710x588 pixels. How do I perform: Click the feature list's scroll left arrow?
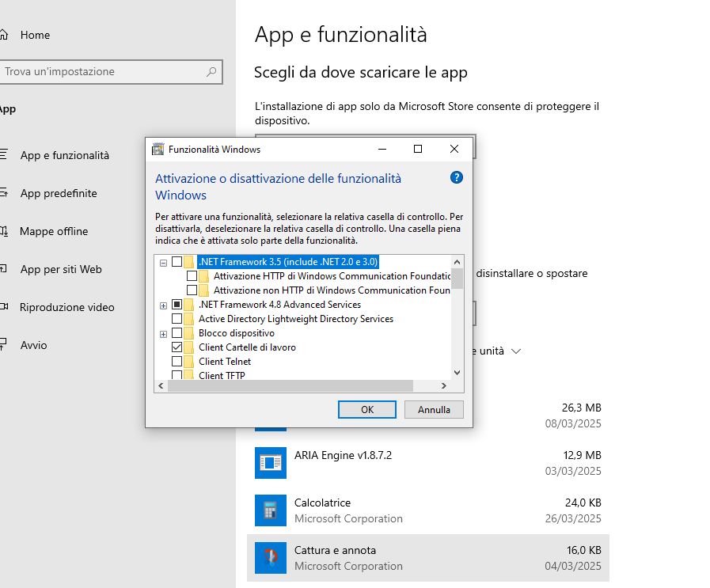(x=161, y=385)
